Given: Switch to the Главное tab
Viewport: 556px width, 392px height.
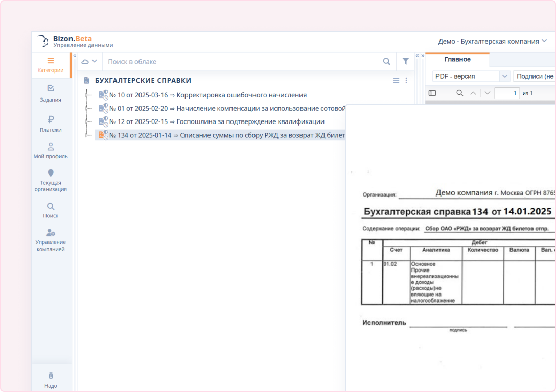Looking at the screenshot, I should point(457,59).
